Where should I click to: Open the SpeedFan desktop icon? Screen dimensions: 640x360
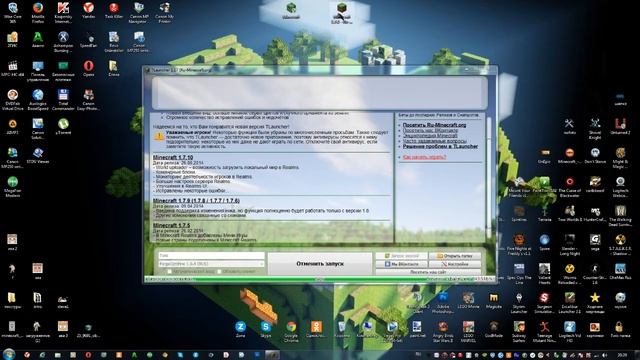[88, 40]
